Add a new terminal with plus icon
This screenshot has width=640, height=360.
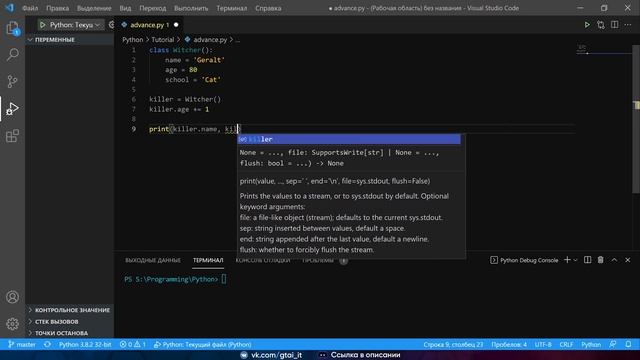[567, 260]
